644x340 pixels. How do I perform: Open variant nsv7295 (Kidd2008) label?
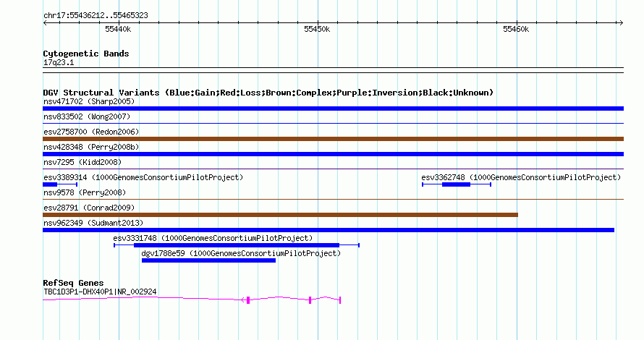(x=82, y=162)
